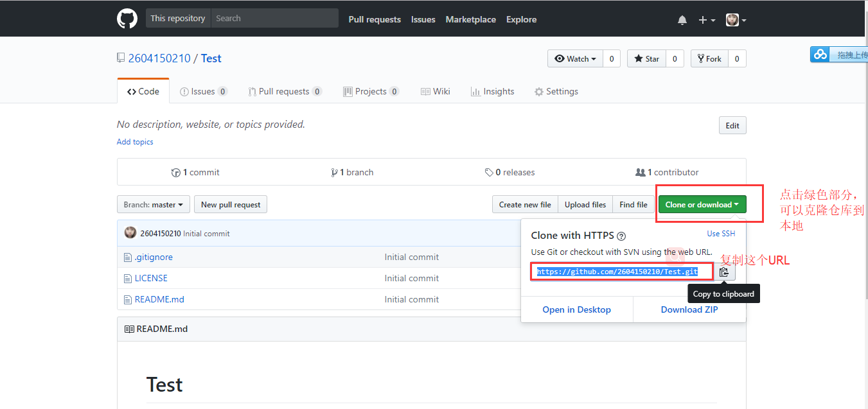Star the Test repository

(646, 58)
